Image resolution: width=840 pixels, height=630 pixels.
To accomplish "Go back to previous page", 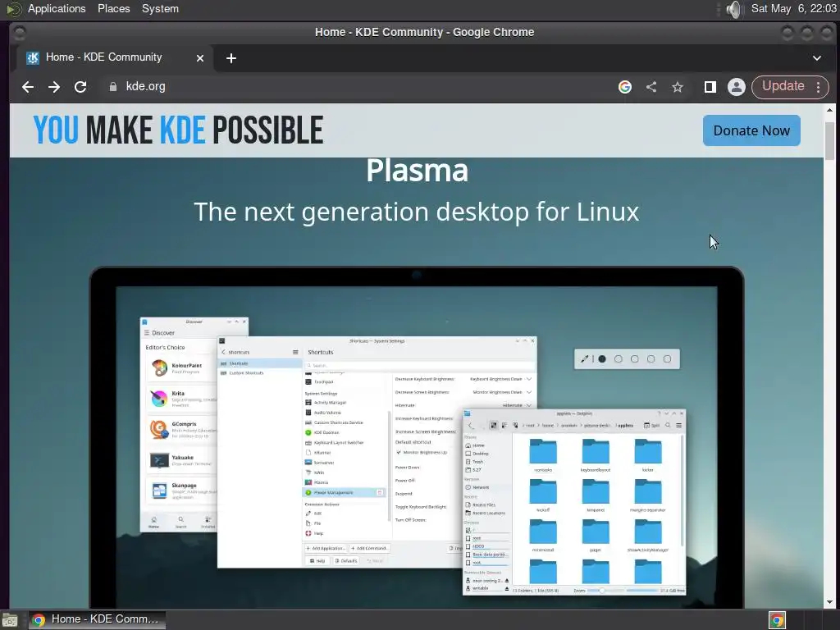I will [x=28, y=87].
